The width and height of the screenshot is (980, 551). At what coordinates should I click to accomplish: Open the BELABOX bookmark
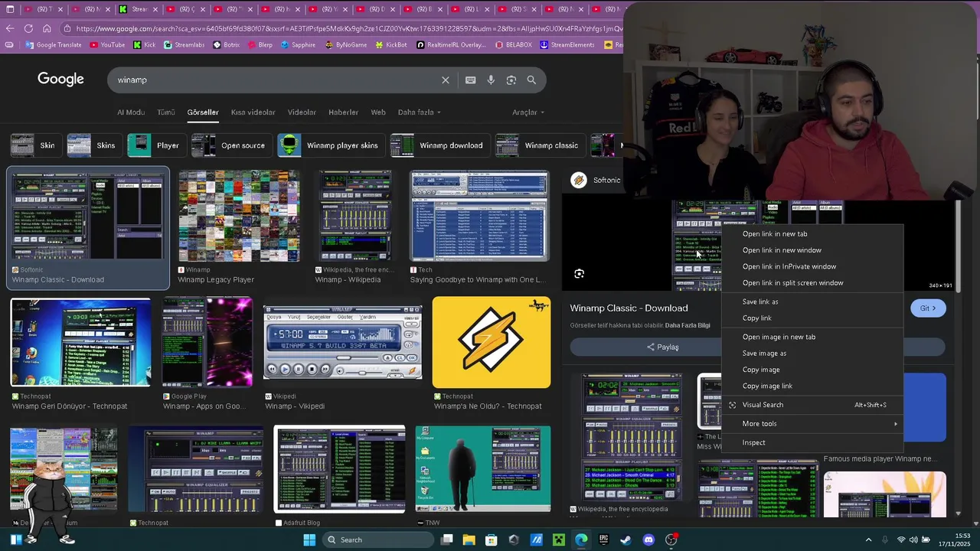[x=513, y=44]
